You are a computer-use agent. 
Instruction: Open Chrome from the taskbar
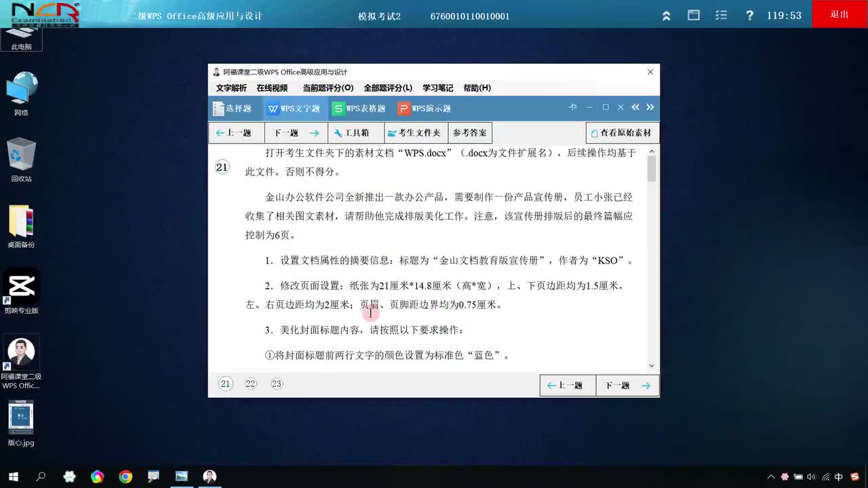click(125, 476)
